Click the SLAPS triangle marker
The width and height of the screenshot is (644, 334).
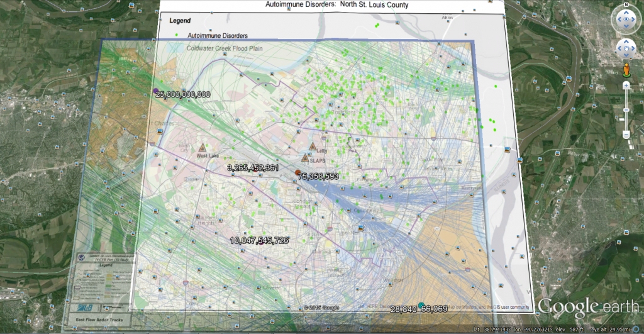coord(305,158)
